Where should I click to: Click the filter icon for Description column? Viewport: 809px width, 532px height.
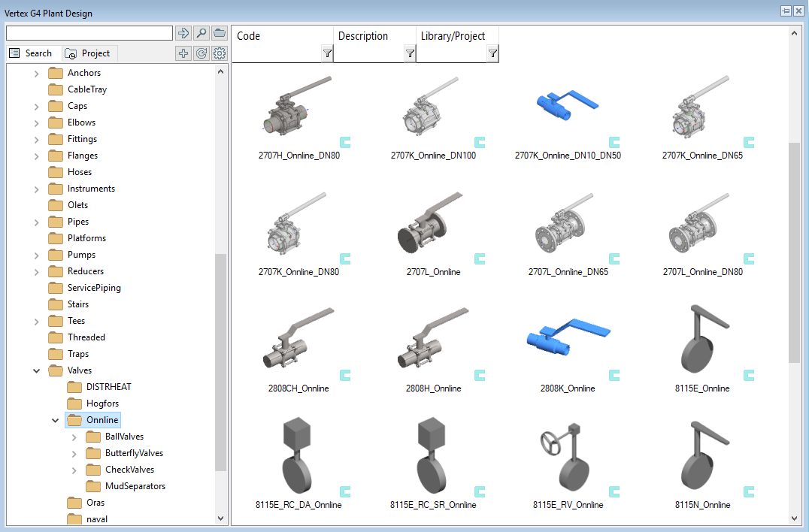coord(410,53)
